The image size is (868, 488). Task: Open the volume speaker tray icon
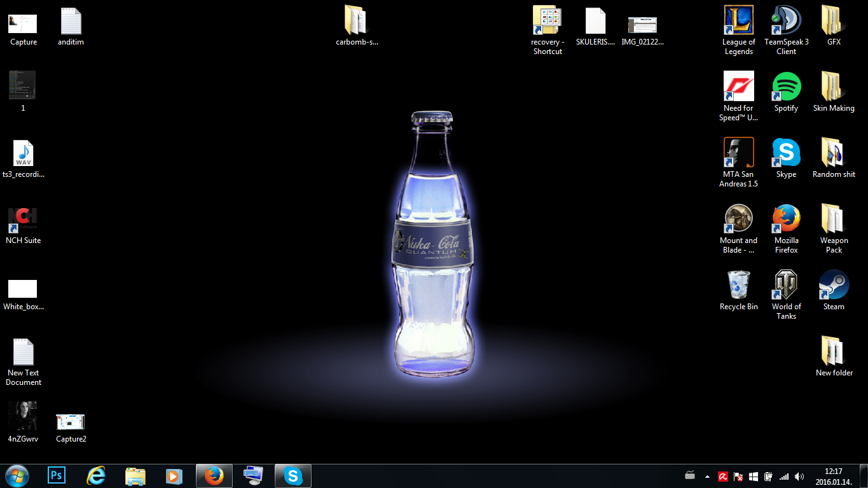799,476
